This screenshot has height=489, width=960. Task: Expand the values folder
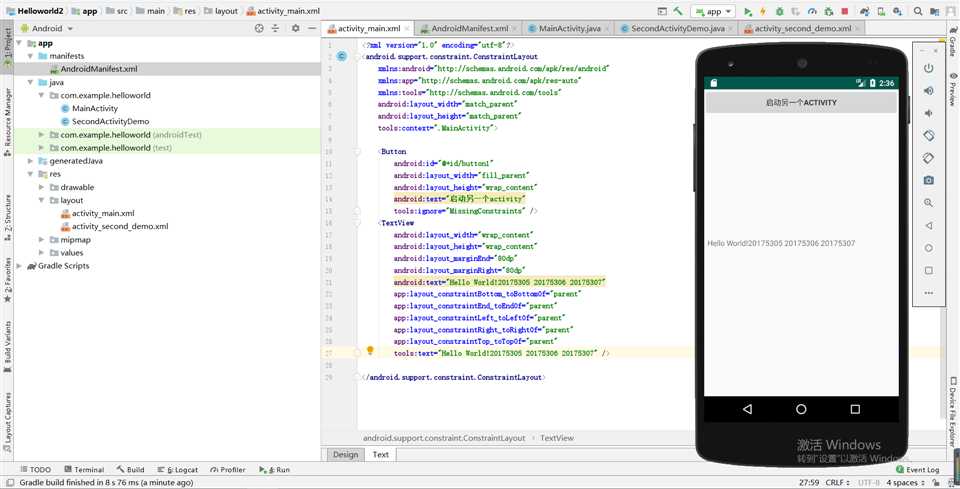(x=41, y=253)
